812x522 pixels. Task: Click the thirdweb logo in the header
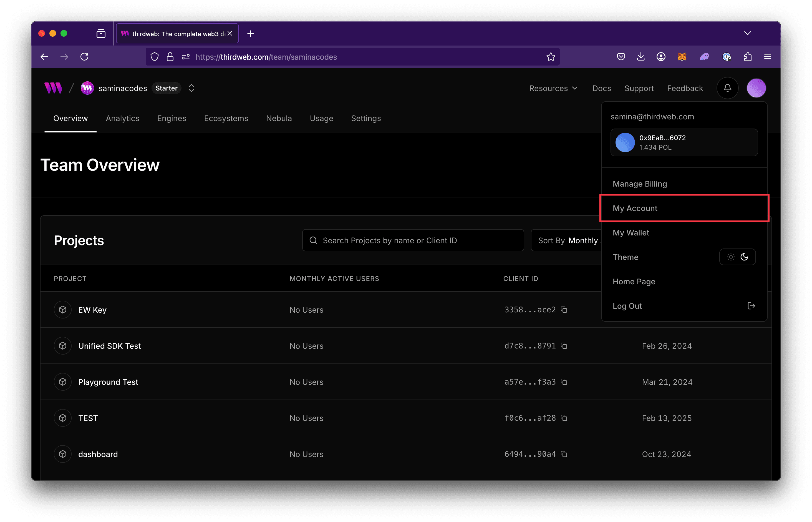(53, 88)
